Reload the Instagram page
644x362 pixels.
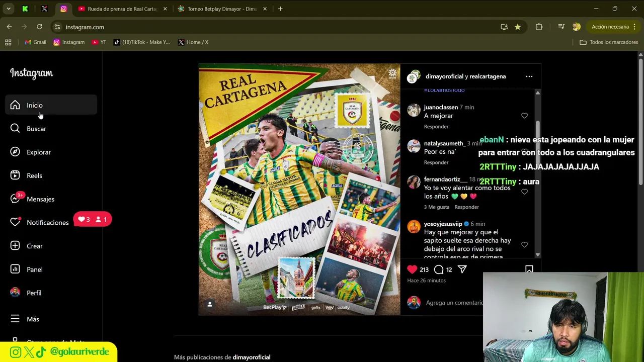(39, 27)
